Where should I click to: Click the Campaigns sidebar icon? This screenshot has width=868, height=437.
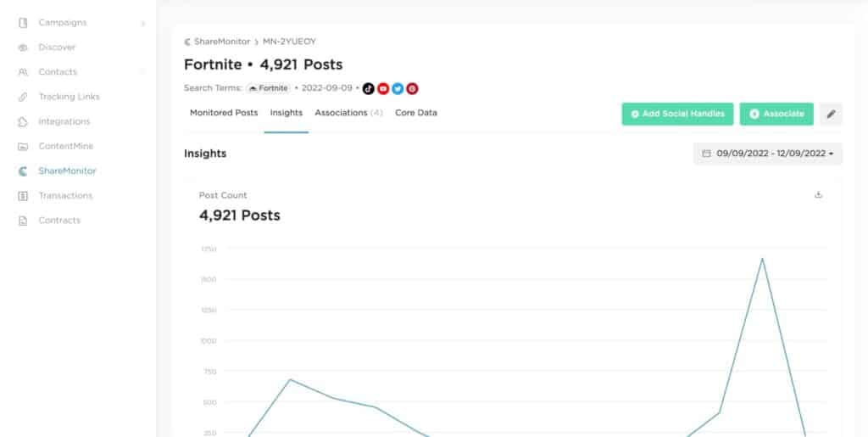pos(23,23)
